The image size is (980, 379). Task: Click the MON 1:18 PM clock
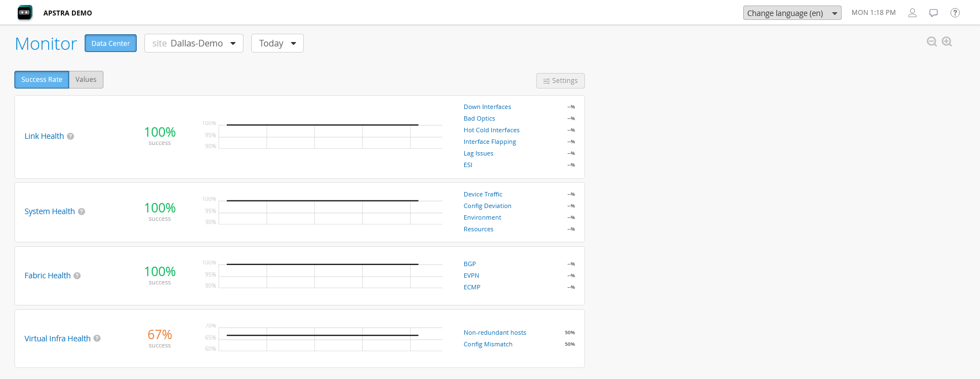pos(873,13)
